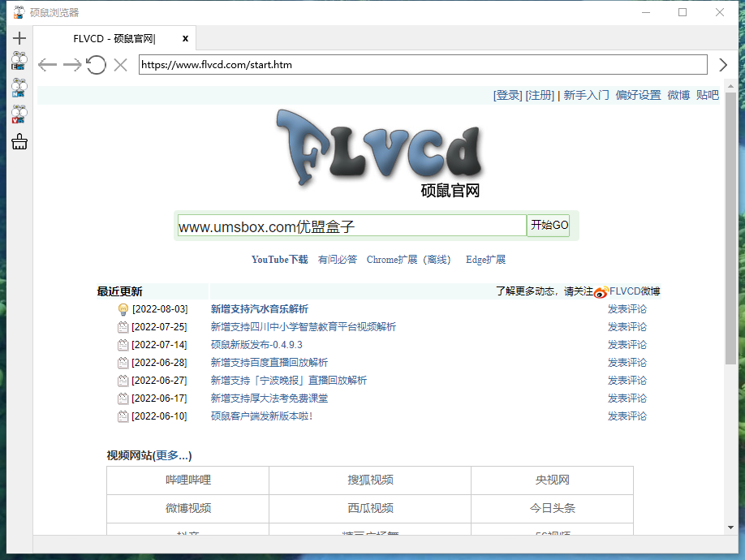Click 发表评论 on the 2022-07-25 row
Screen dimensions: 745x560
click(x=627, y=327)
